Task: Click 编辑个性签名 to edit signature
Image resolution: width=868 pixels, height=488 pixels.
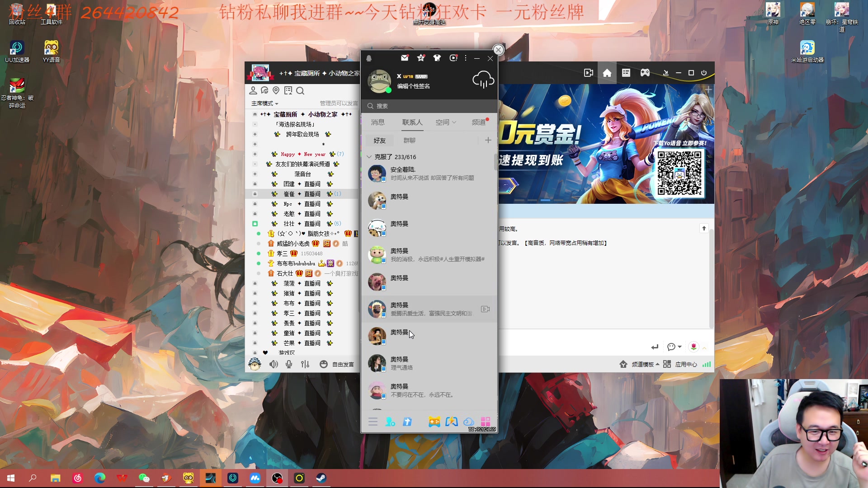Action: [x=413, y=86]
